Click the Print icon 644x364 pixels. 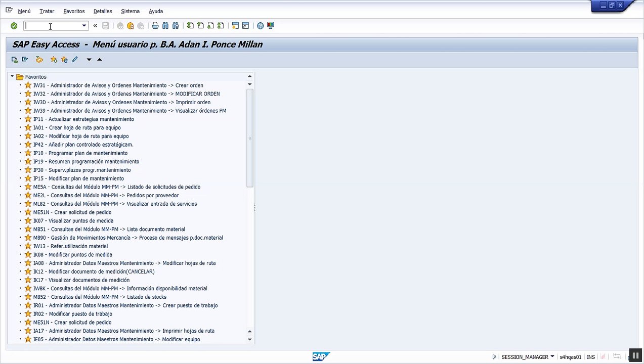click(x=155, y=26)
